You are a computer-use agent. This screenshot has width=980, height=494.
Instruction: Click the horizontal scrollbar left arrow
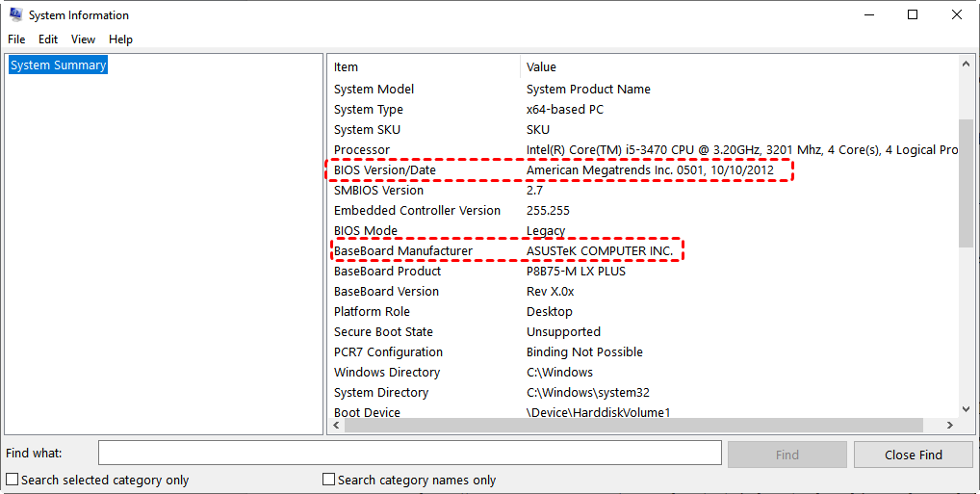(336, 426)
